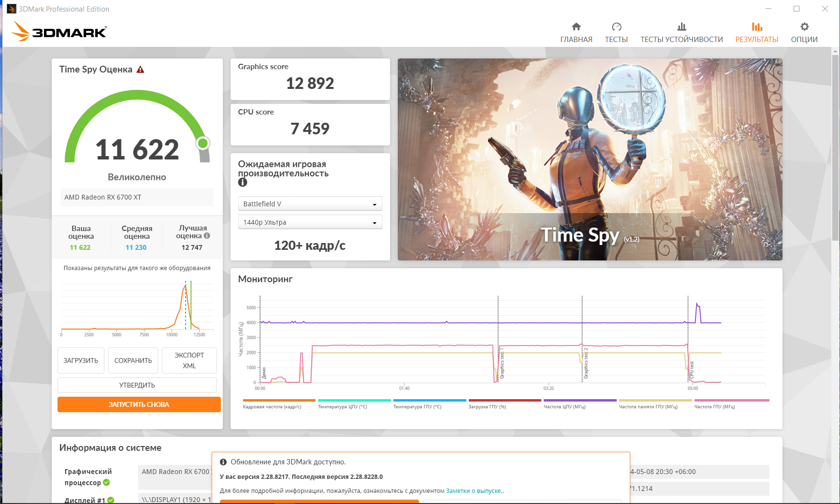This screenshot has height=504, width=840.
Task: Click the green check next to Дисплей #1
Action: coord(111,500)
